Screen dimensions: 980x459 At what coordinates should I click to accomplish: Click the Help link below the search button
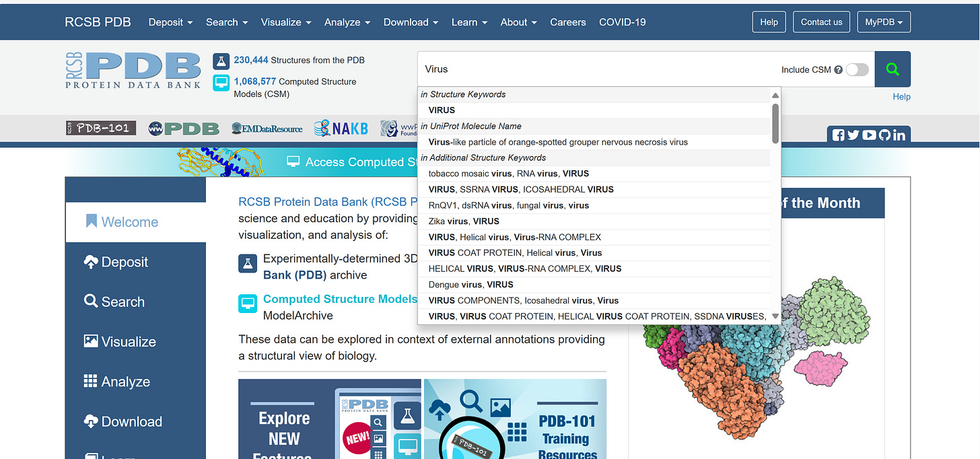pyautogui.click(x=901, y=97)
